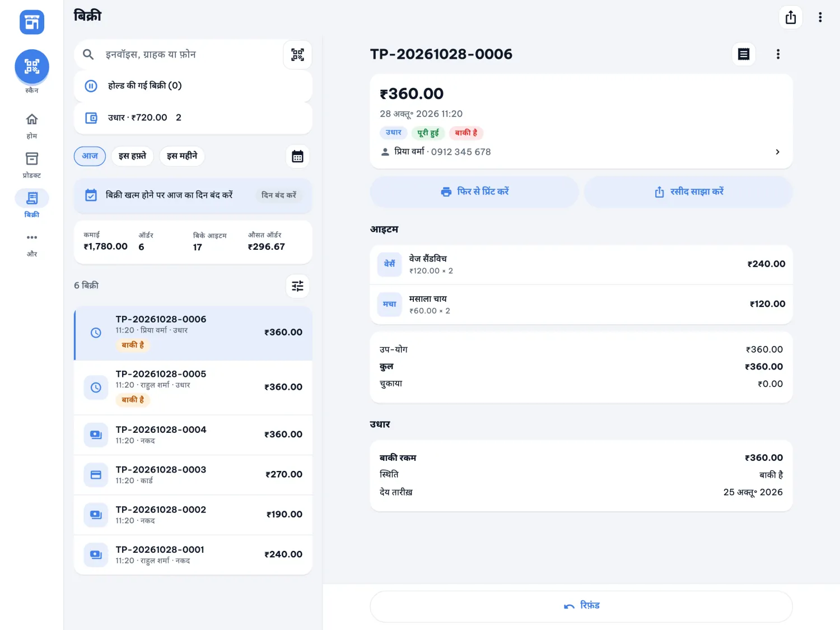Screen dimensions: 840x630
Task: Click the उधार tag under the amount
Action: click(x=394, y=133)
